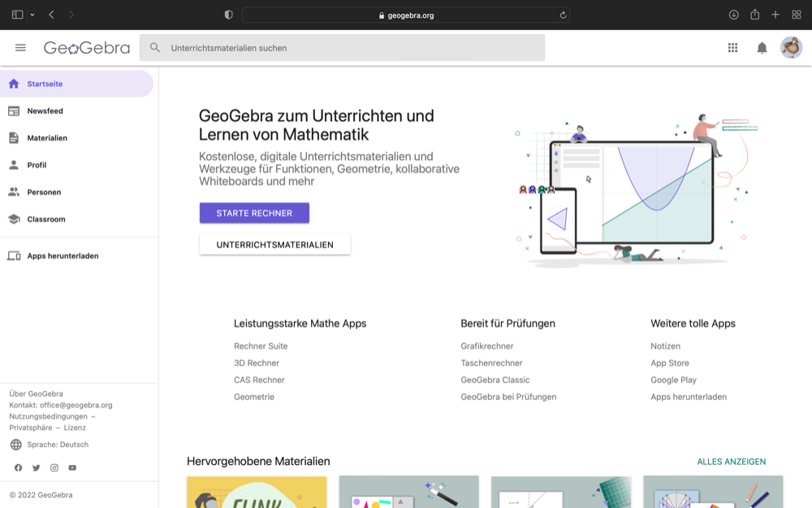Viewport: 812px width, 508px height.
Task: Click the search magnifier icon
Action: pos(155,48)
